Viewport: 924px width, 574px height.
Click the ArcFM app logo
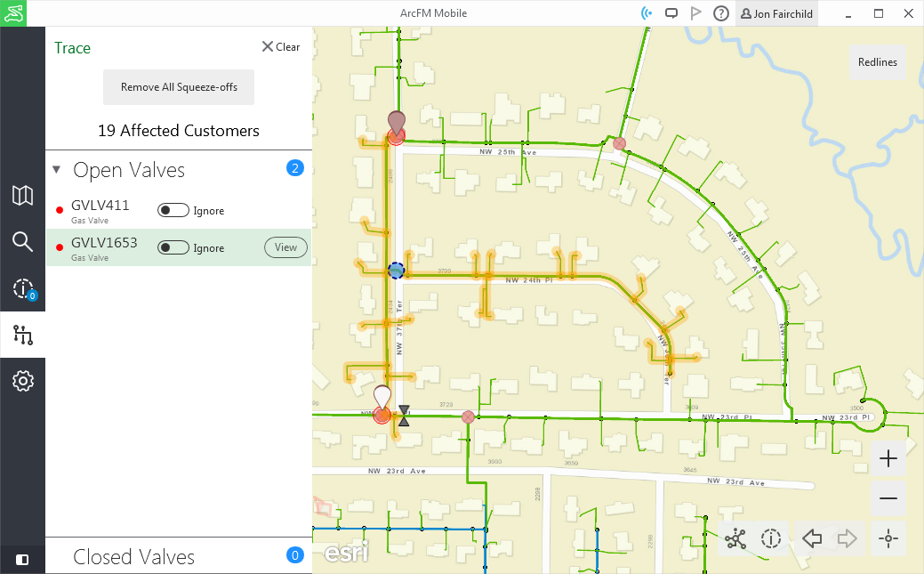pyautogui.click(x=13, y=13)
